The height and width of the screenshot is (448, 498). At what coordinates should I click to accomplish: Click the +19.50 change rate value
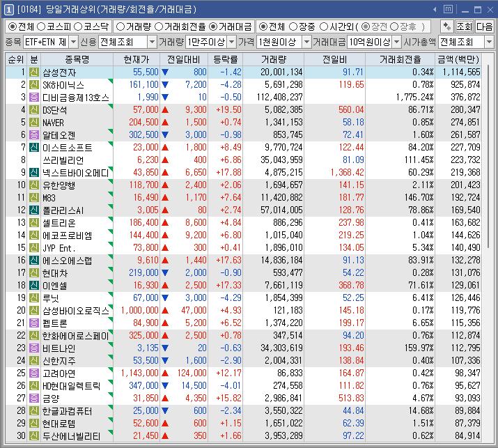coord(228,110)
